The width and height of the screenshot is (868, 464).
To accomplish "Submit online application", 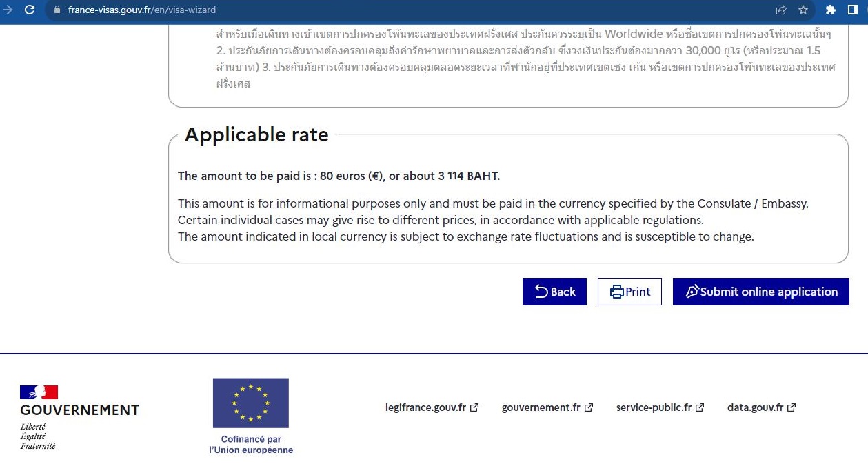I will pyautogui.click(x=760, y=292).
